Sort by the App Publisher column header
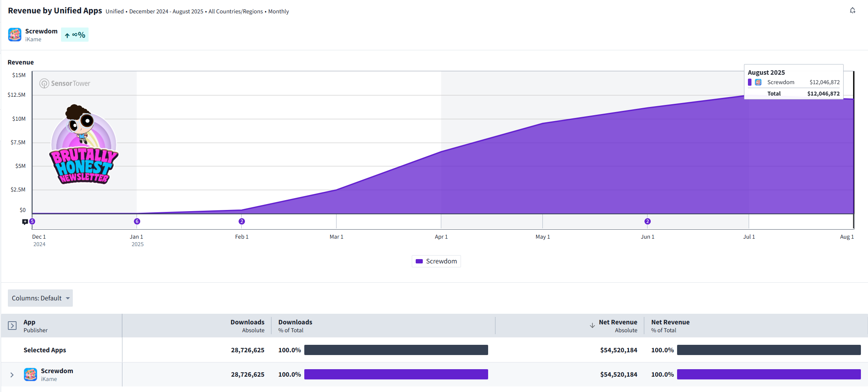 (35, 326)
